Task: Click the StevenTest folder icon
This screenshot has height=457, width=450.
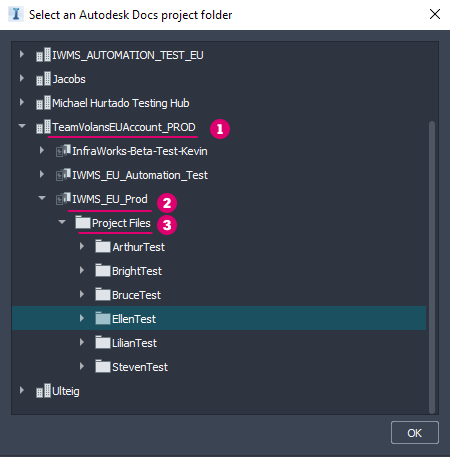Action: coord(103,366)
